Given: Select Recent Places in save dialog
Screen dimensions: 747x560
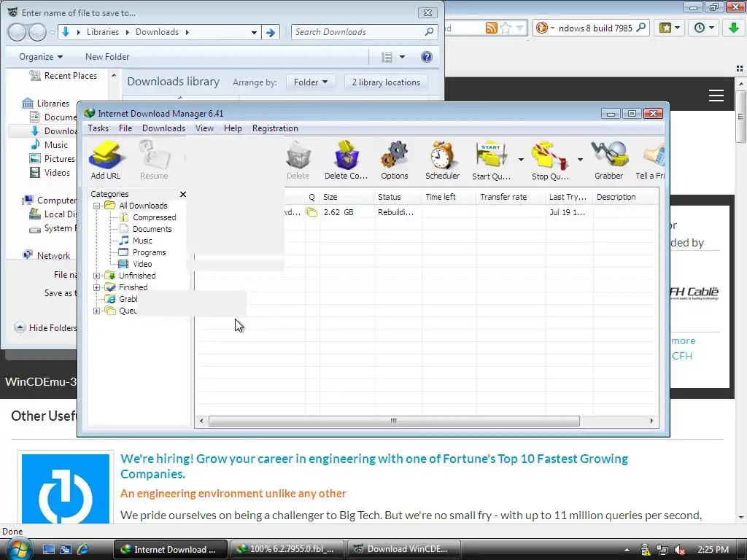Looking at the screenshot, I should (63, 76).
